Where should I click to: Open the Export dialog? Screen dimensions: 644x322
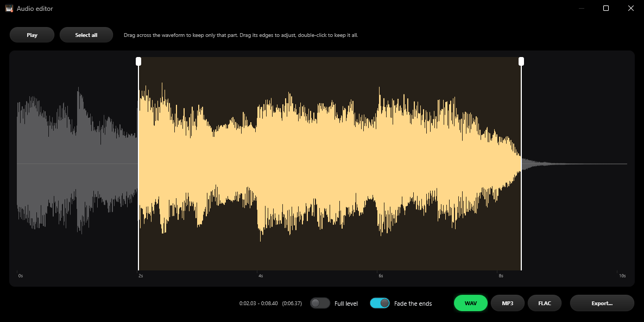coord(602,303)
